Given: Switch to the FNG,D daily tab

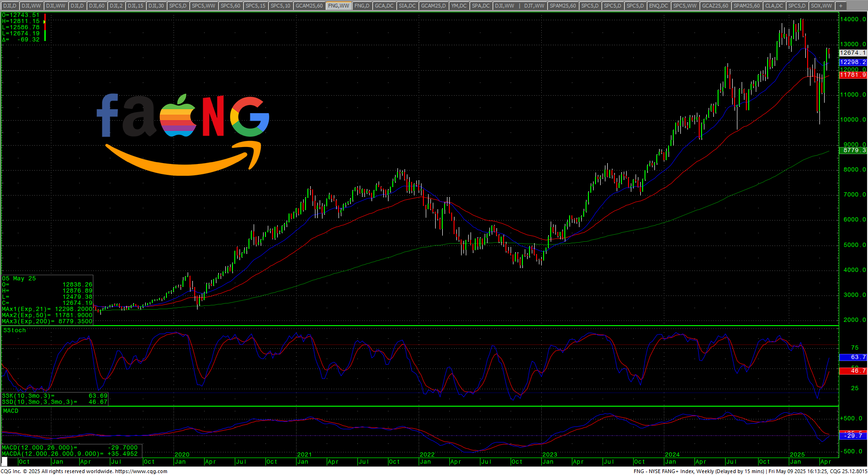Looking at the screenshot, I should (362, 6).
